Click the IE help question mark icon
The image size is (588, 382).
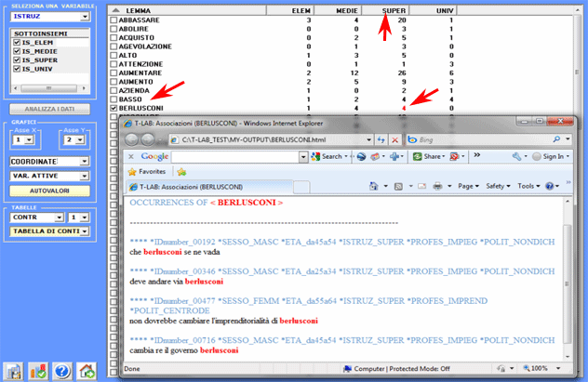[549, 186]
